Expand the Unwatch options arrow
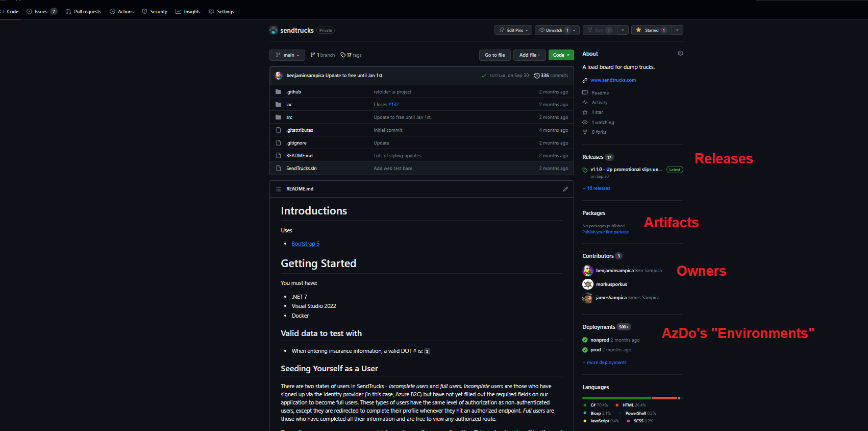This screenshot has height=431, width=868. [x=575, y=30]
